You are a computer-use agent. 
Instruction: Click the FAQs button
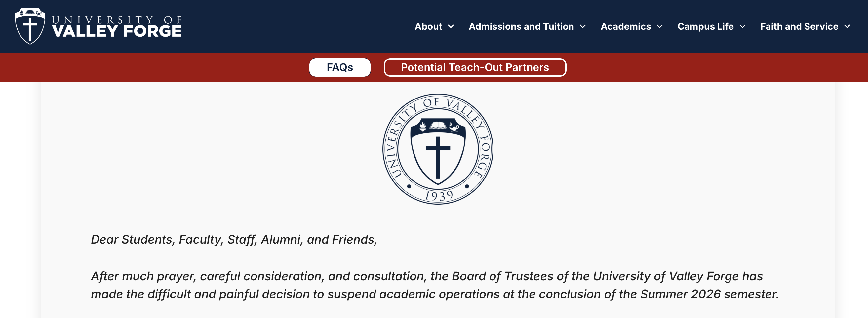pos(340,67)
